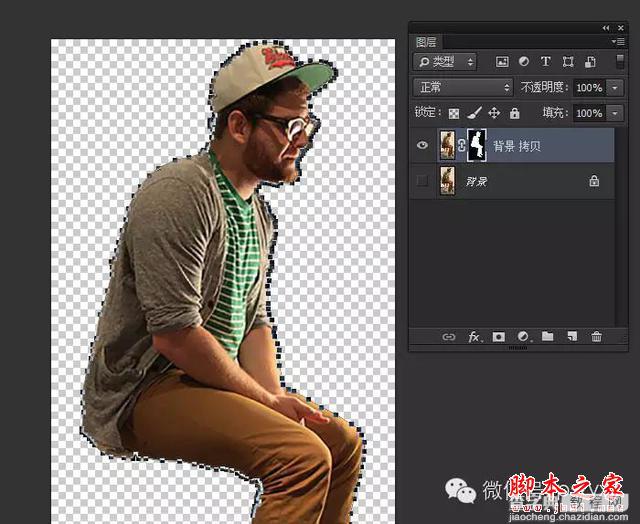640x524 pixels.
Task: Switch to the 图层 tab
Action: (x=426, y=42)
